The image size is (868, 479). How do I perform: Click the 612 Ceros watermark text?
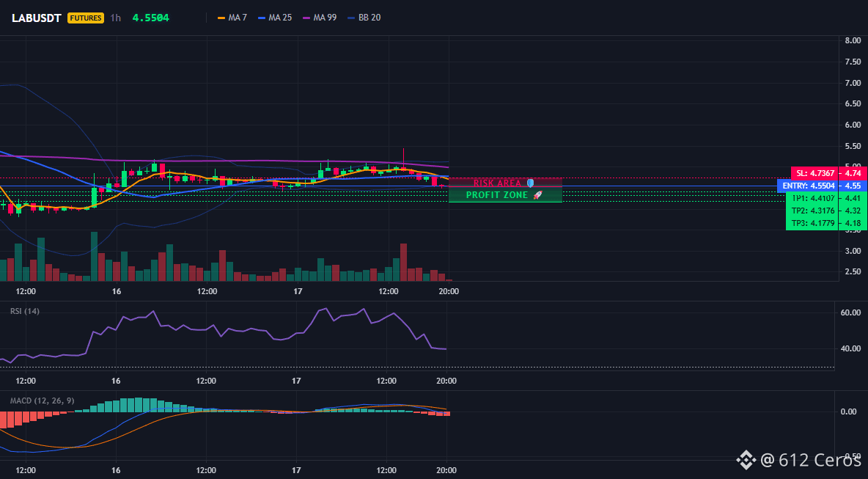(x=811, y=460)
